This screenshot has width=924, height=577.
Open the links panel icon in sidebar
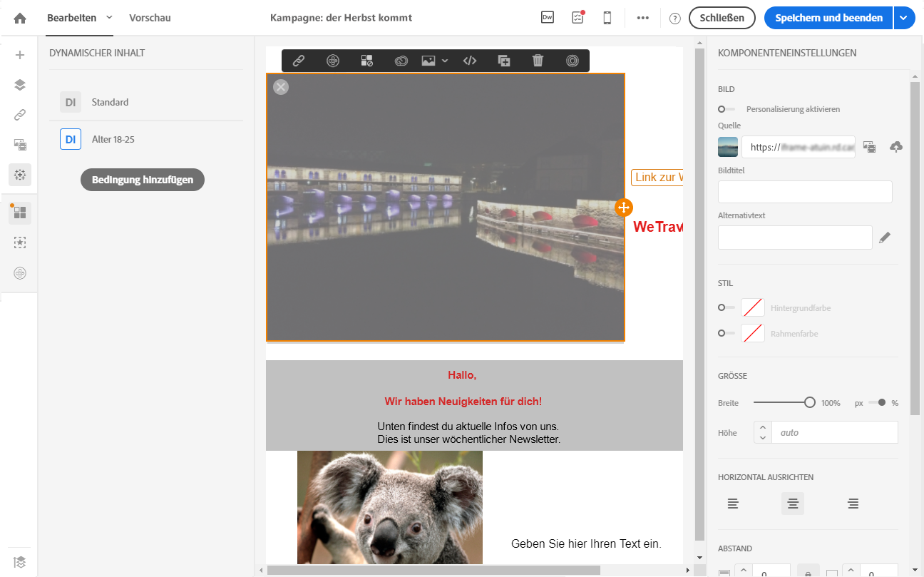tap(20, 115)
